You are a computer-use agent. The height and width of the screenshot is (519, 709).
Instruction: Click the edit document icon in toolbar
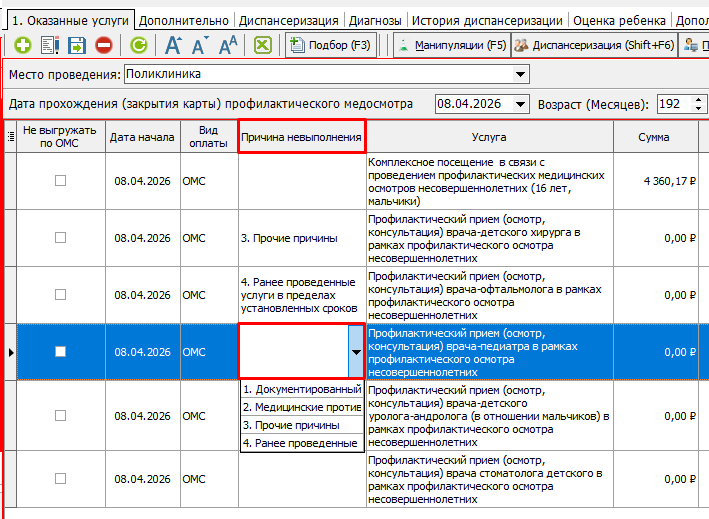tap(50, 45)
